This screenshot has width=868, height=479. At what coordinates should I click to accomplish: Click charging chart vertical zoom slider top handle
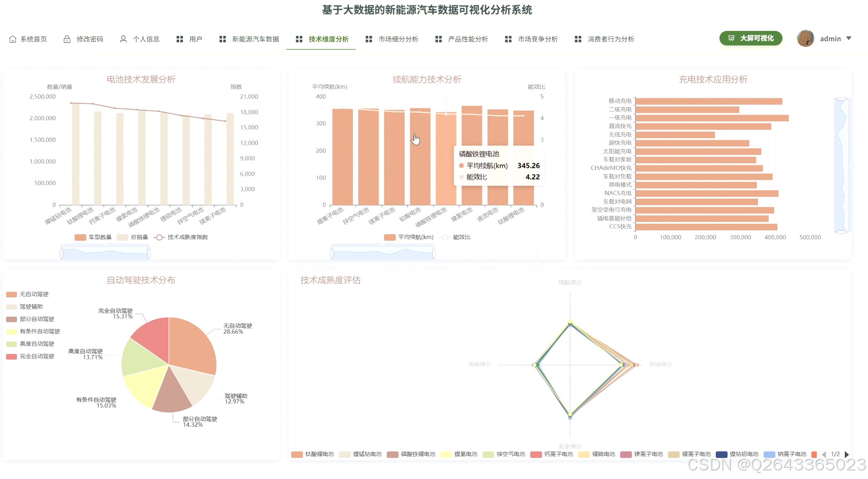[842, 99]
